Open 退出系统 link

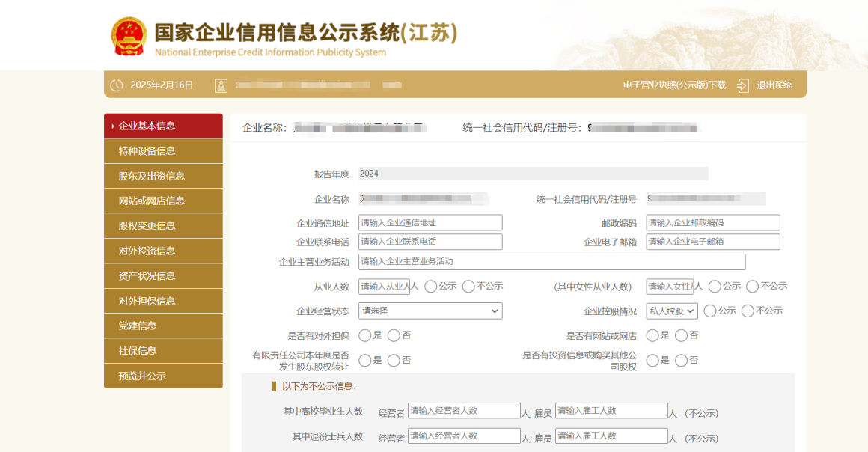coord(774,85)
